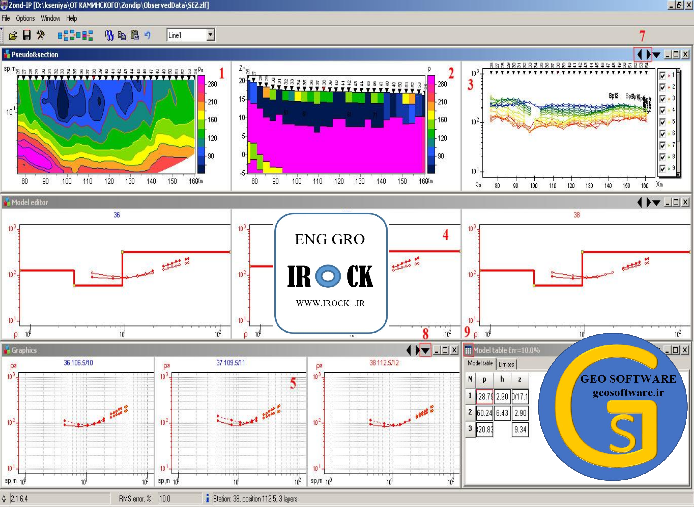
Task: Click the copy icon in toolbar
Action: [x=121, y=35]
